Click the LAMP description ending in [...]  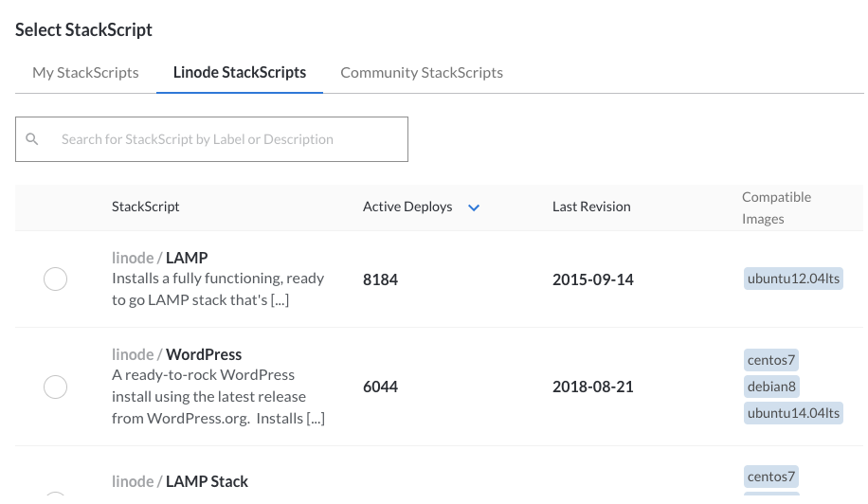[218, 289]
